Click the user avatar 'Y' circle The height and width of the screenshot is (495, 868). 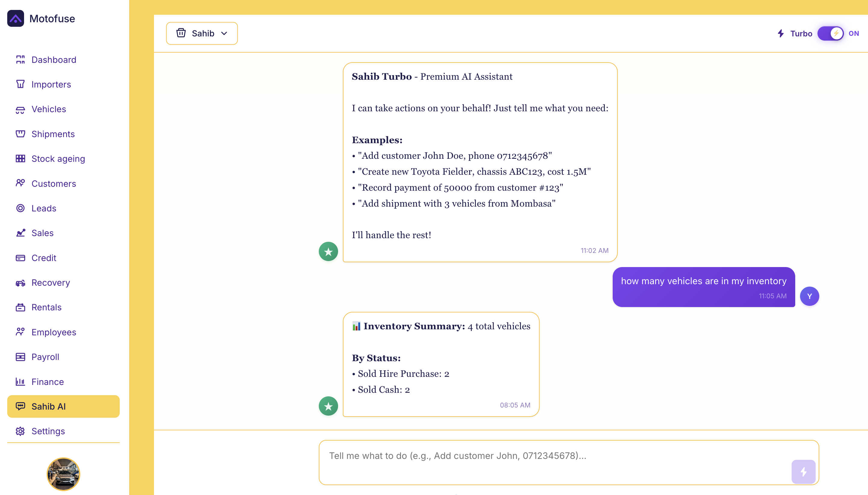coord(809,296)
